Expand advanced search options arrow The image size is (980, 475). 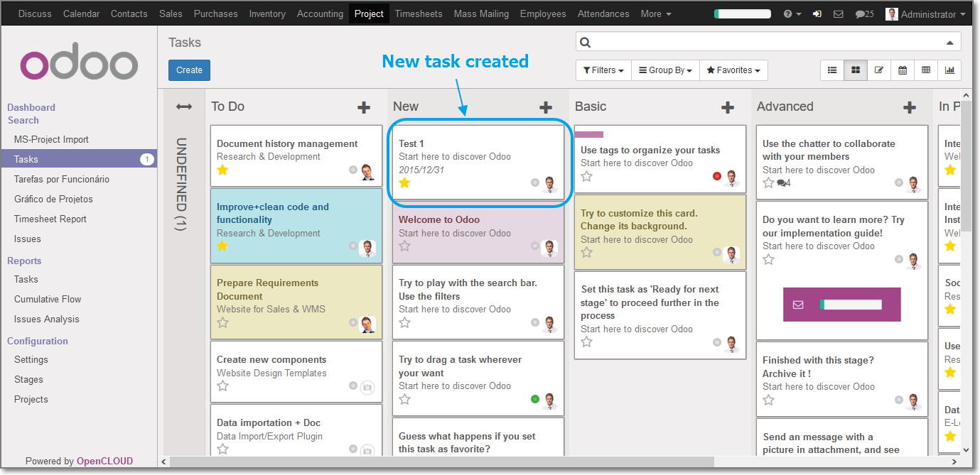[x=950, y=43]
